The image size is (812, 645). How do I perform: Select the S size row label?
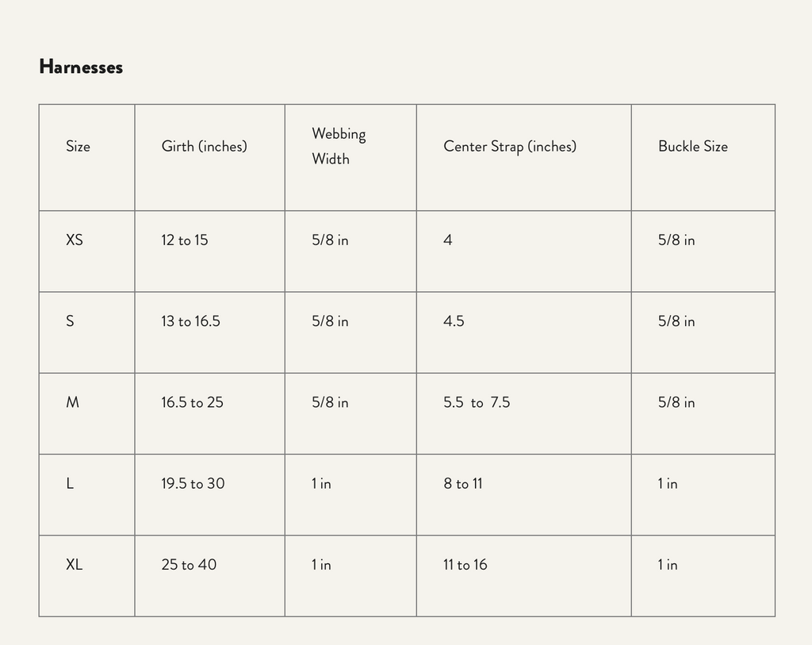71,321
